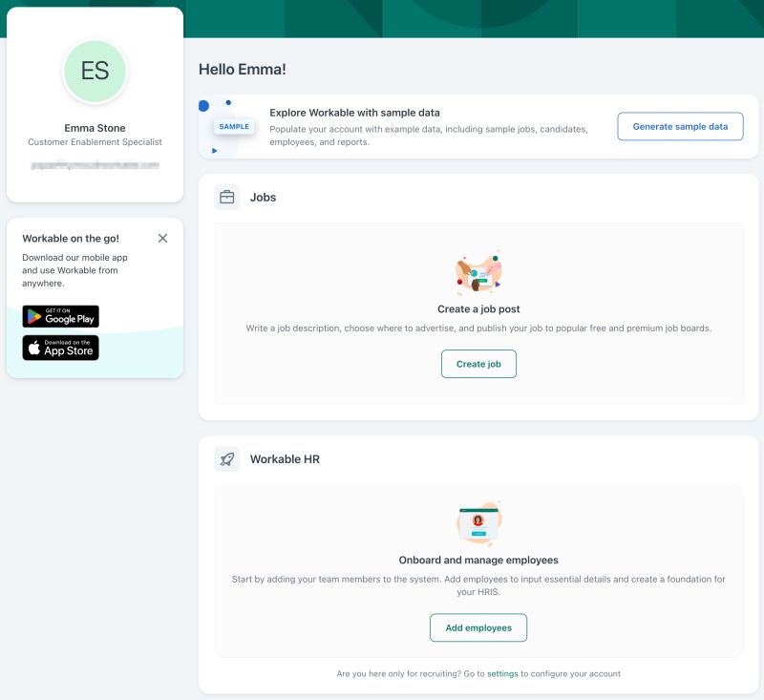Click the Add employees button
This screenshot has height=700, width=764.
(478, 628)
